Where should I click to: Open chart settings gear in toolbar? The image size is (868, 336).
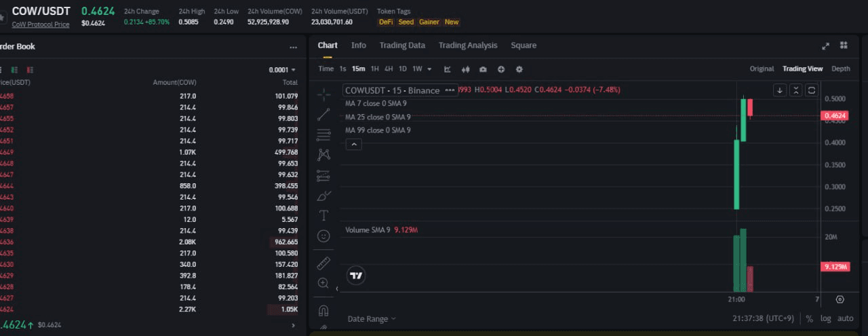(x=519, y=69)
